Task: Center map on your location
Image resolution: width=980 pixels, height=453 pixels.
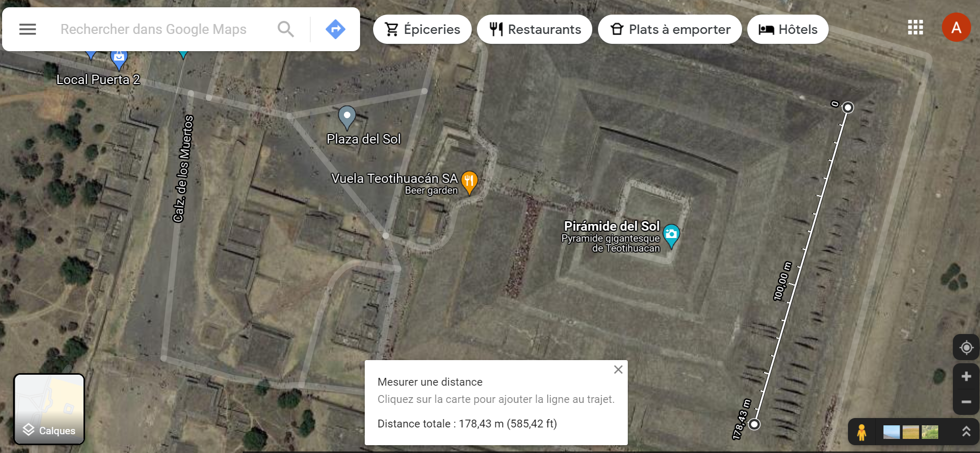Action: [966, 348]
